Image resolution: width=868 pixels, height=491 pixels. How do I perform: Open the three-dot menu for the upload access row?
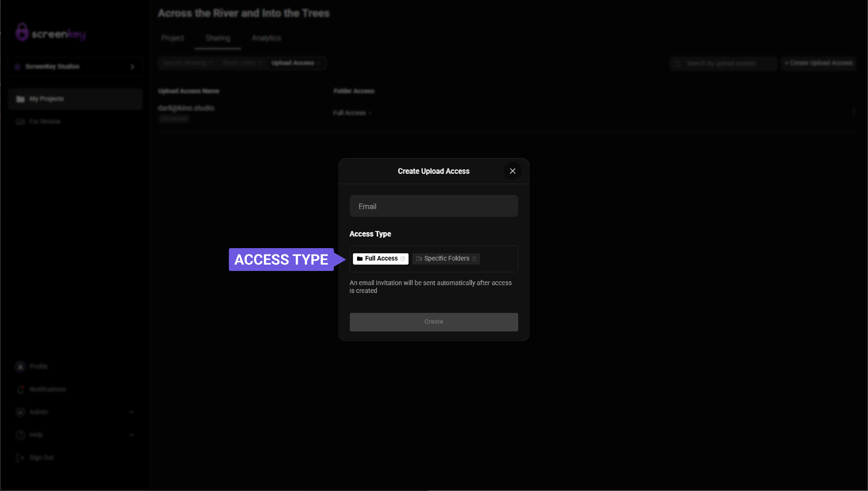(x=854, y=111)
